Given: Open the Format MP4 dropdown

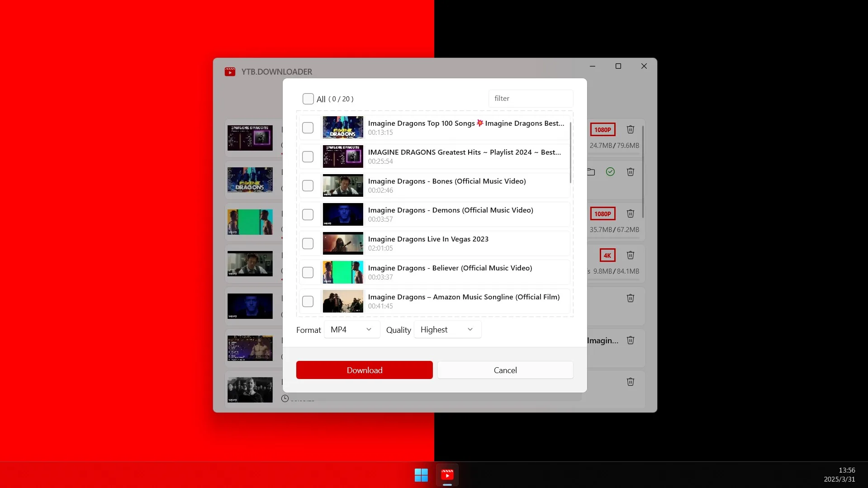Looking at the screenshot, I should click(352, 329).
